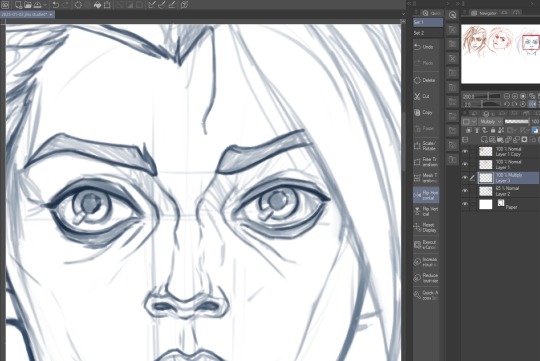Open Clip Studio launcher icon in toolbar
The height and width of the screenshot is (361, 540).
[x=5, y=4]
